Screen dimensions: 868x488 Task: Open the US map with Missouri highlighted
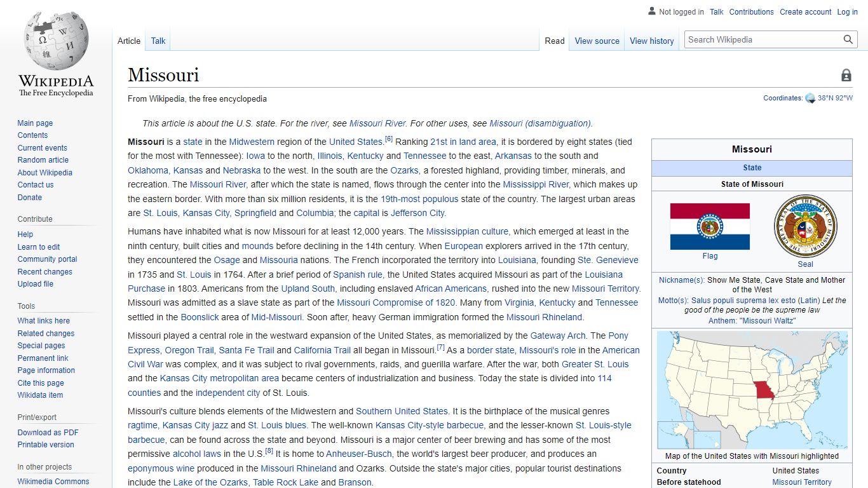pos(752,390)
